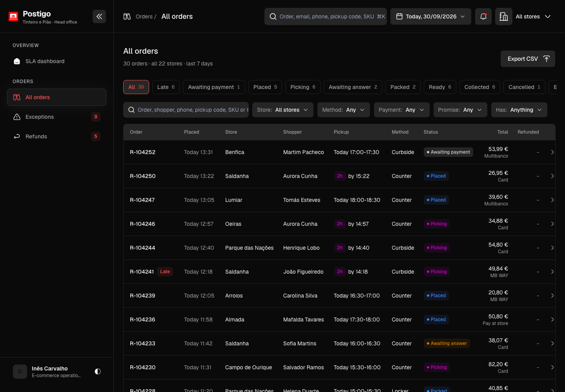Open row arrow for order R-104244

point(552,248)
